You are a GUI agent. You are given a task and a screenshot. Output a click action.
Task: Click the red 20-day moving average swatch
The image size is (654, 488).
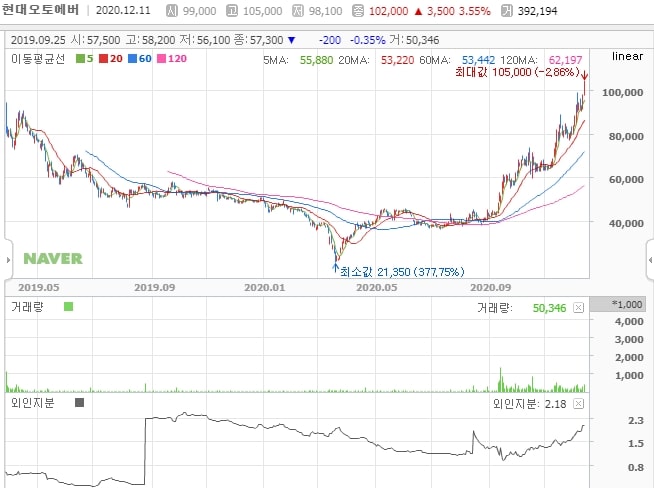click(103, 59)
